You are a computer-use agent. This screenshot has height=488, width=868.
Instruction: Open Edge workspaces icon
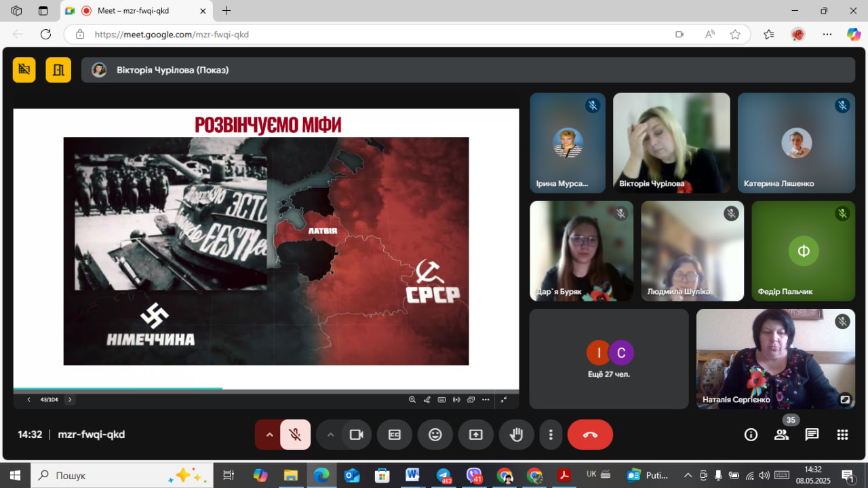pos(17,11)
